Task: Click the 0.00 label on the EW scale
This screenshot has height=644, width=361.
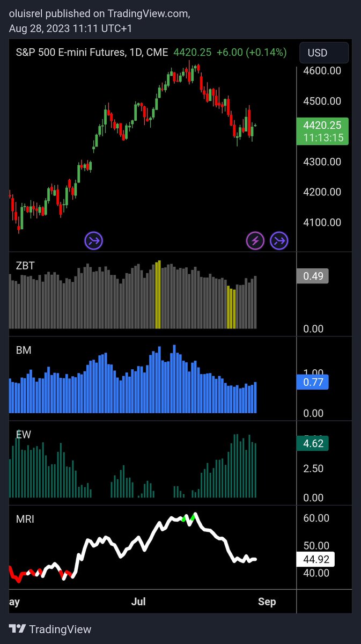Action: (x=313, y=498)
